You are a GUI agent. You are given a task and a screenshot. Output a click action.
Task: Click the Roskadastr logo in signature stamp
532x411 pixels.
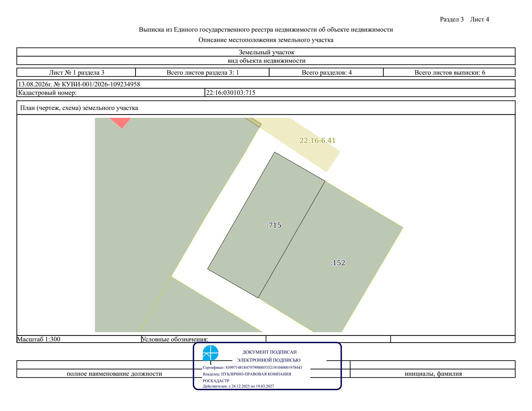click(x=210, y=353)
